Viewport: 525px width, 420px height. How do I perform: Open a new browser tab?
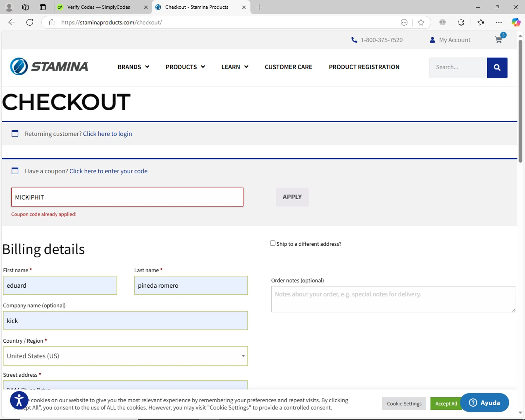pyautogui.click(x=259, y=7)
